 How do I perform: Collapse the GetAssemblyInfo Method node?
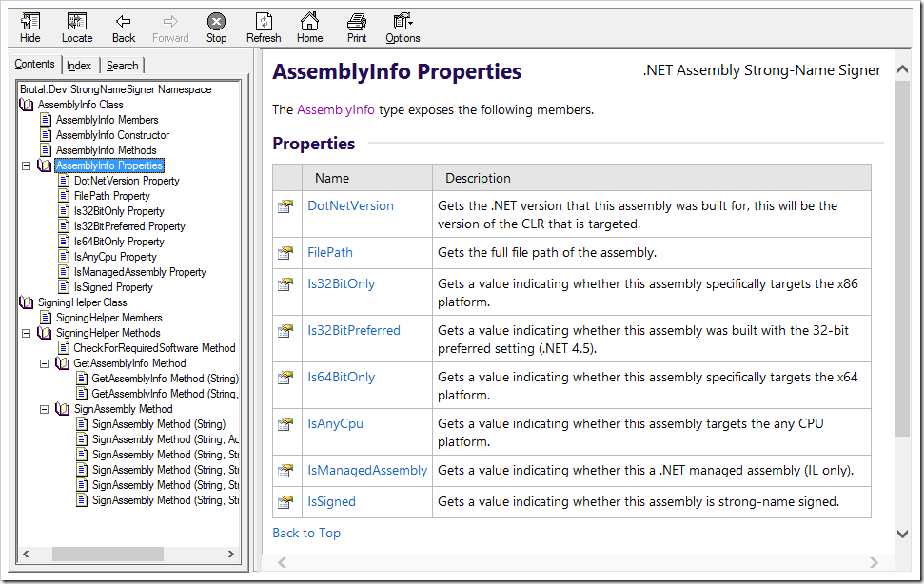click(x=44, y=364)
